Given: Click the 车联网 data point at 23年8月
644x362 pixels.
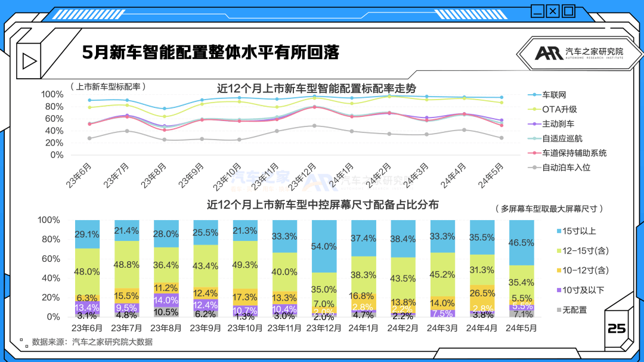Looking at the screenshot, I should (165, 109).
